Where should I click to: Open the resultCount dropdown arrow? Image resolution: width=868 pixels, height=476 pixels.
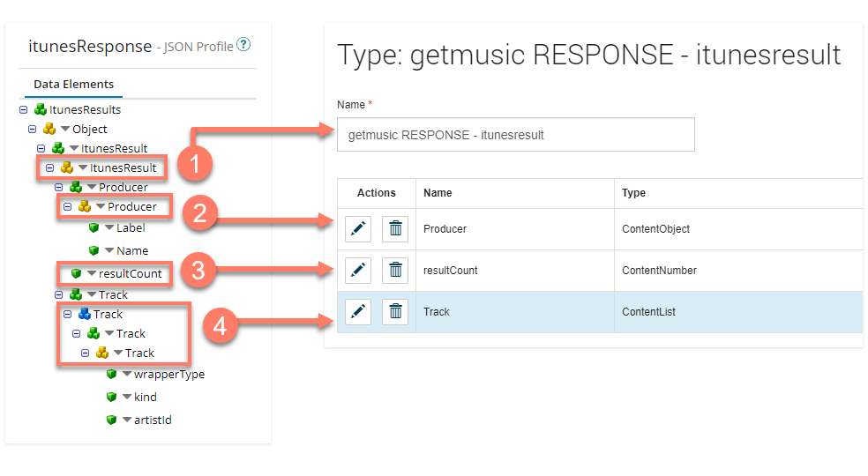click(92, 273)
